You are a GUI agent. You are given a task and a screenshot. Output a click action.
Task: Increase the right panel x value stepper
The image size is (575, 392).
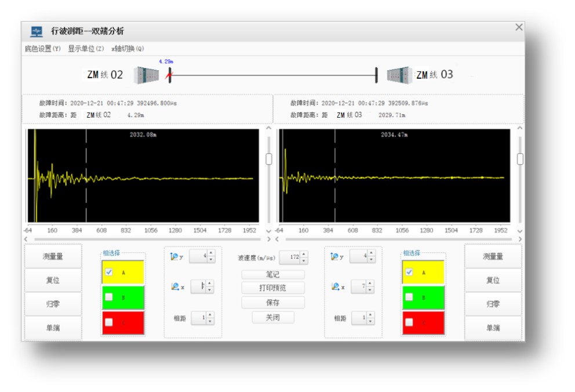(x=370, y=284)
